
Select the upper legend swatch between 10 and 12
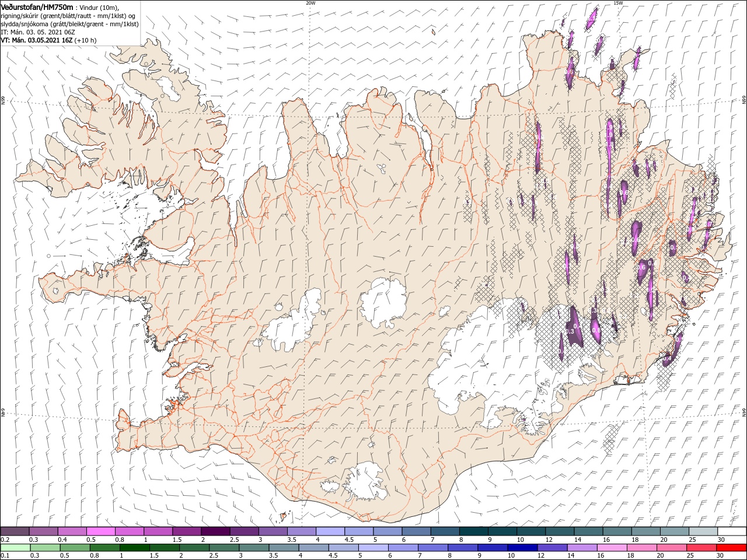click(531, 531)
